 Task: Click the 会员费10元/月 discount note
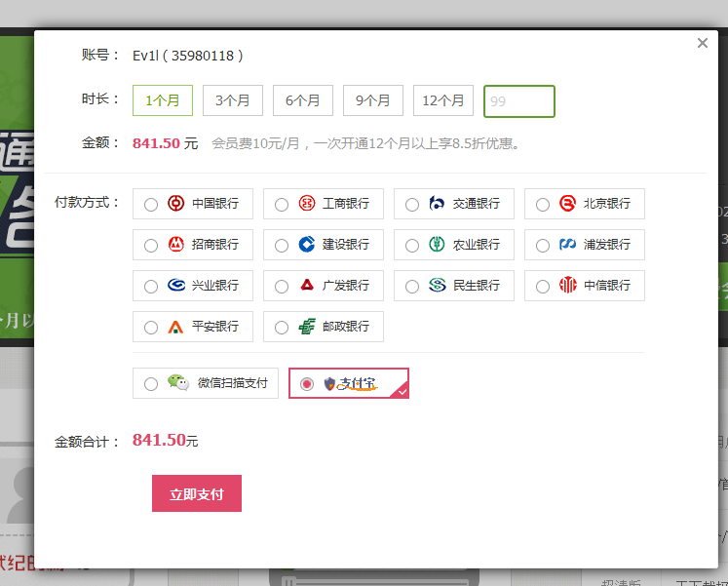pyautogui.click(x=365, y=143)
